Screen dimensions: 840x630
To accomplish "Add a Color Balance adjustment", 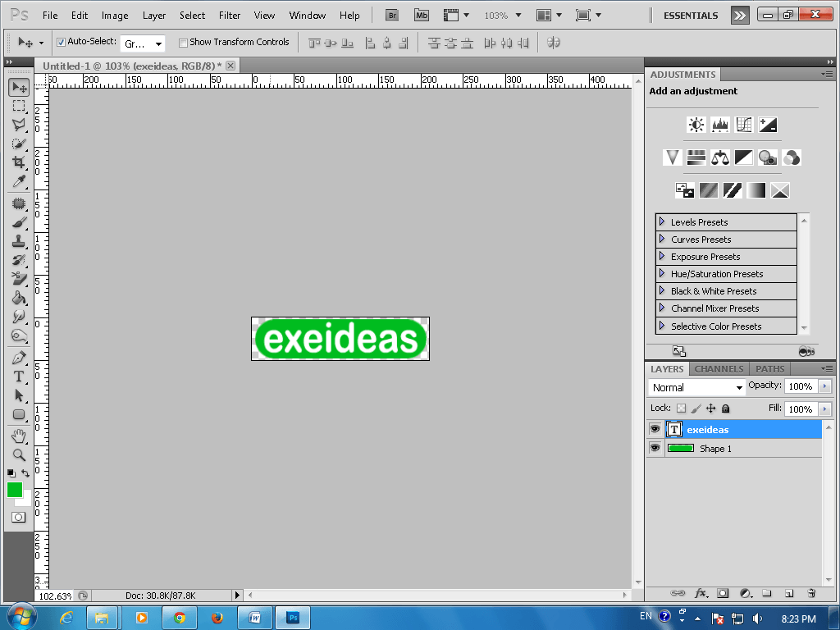I will point(719,157).
